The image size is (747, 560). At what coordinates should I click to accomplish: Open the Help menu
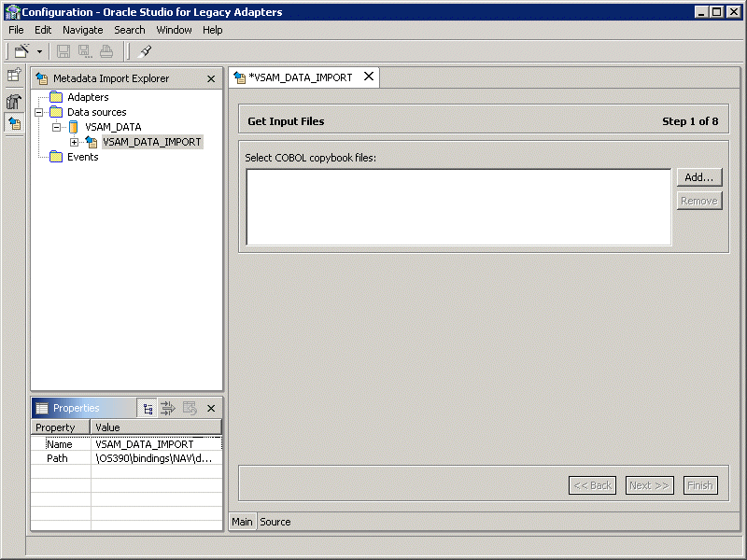[x=212, y=30]
